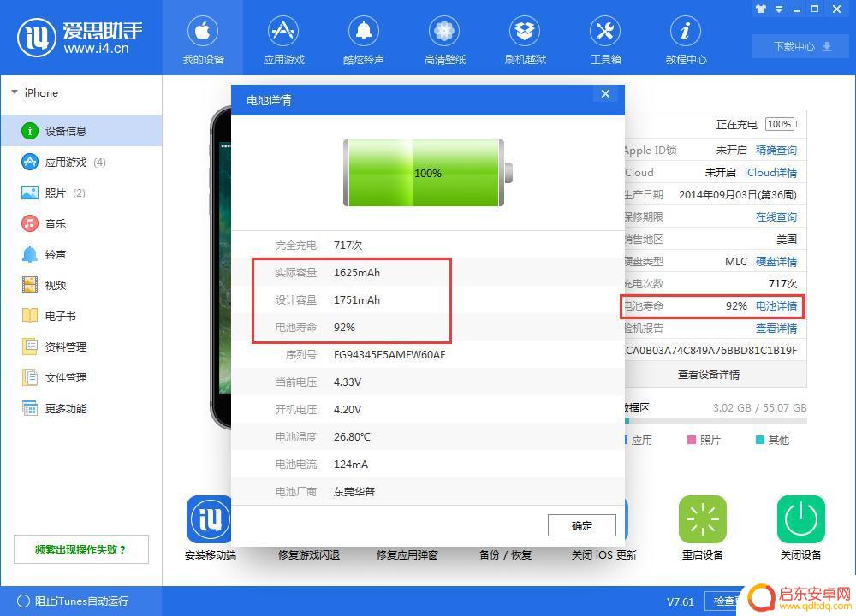Open 电子书 book icon in sidebar

(29, 316)
